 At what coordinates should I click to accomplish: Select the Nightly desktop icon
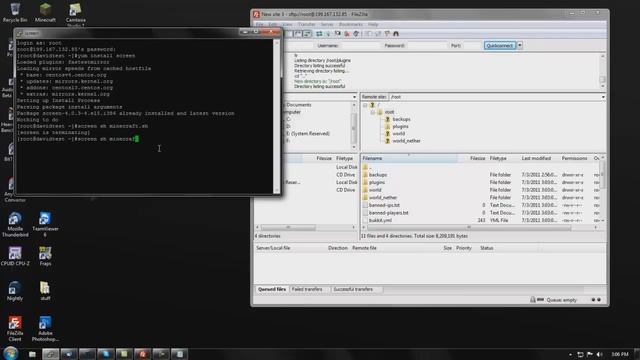(15, 291)
